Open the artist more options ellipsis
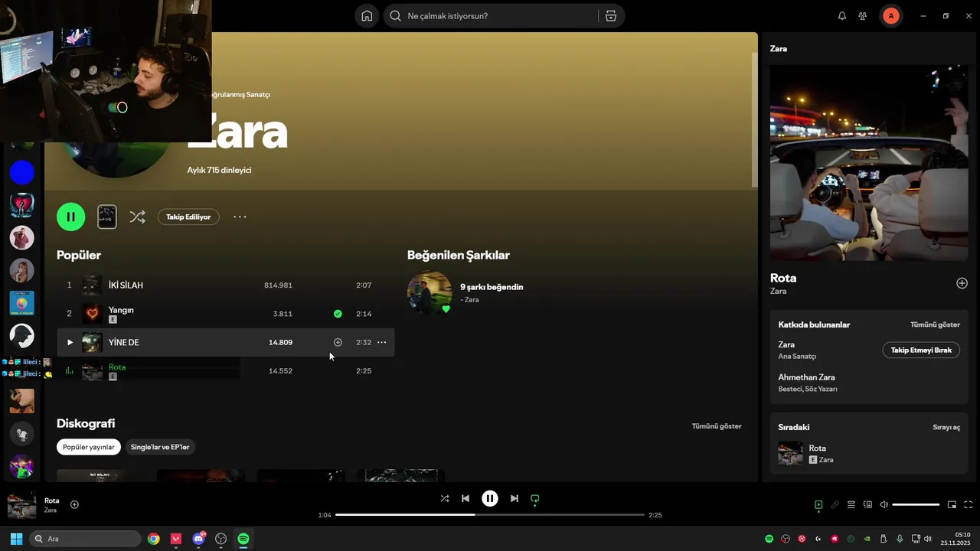This screenshot has width=980, height=551. (240, 217)
